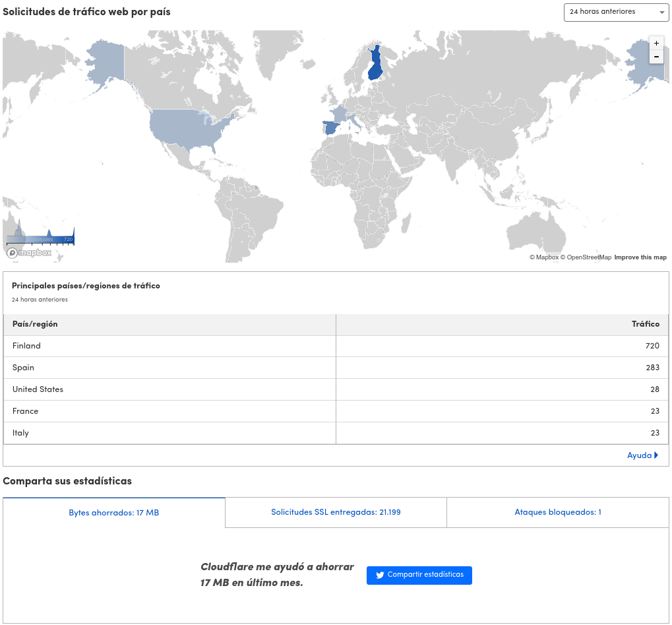Switch to the 'Solicitudes SSL entregadas' tab
The height and width of the screenshot is (625, 672).
tap(336, 512)
